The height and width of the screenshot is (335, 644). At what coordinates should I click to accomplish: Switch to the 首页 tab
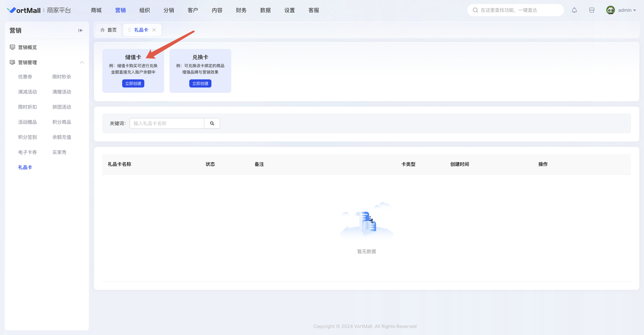[109, 30]
